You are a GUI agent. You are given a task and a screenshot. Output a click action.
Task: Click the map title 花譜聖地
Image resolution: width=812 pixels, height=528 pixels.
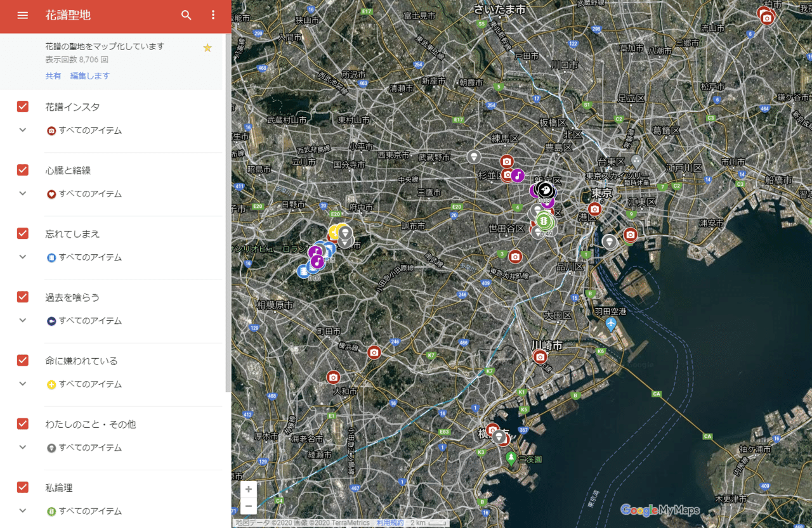[68, 15]
